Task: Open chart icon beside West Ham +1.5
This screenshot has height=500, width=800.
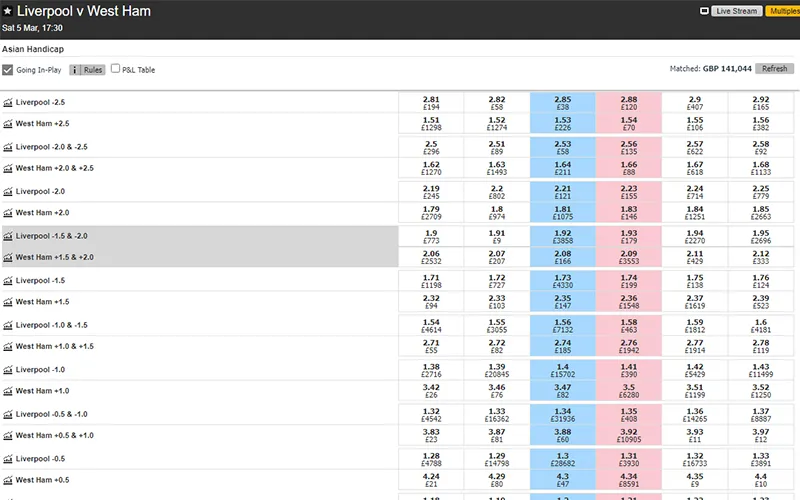Action: [8, 302]
